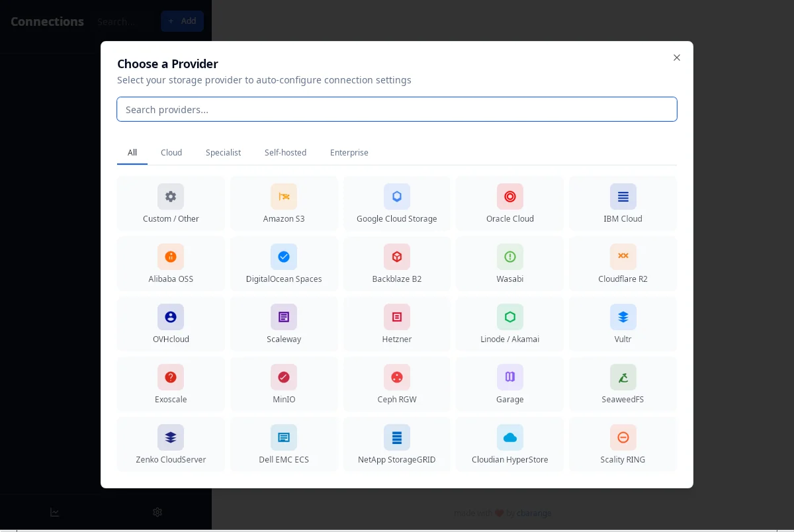Screen dimensions: 794x532
Task: Choose the NetApp StorageGRID icon
Action: (x=397, y=437)
